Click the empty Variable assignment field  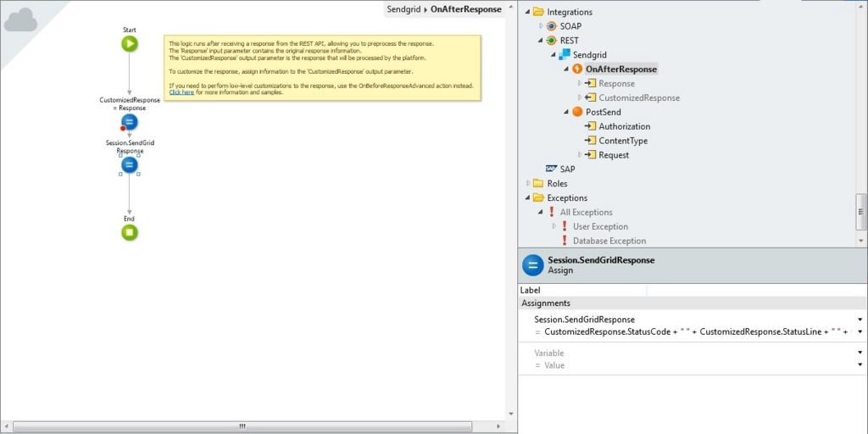(x=694, y=353)
